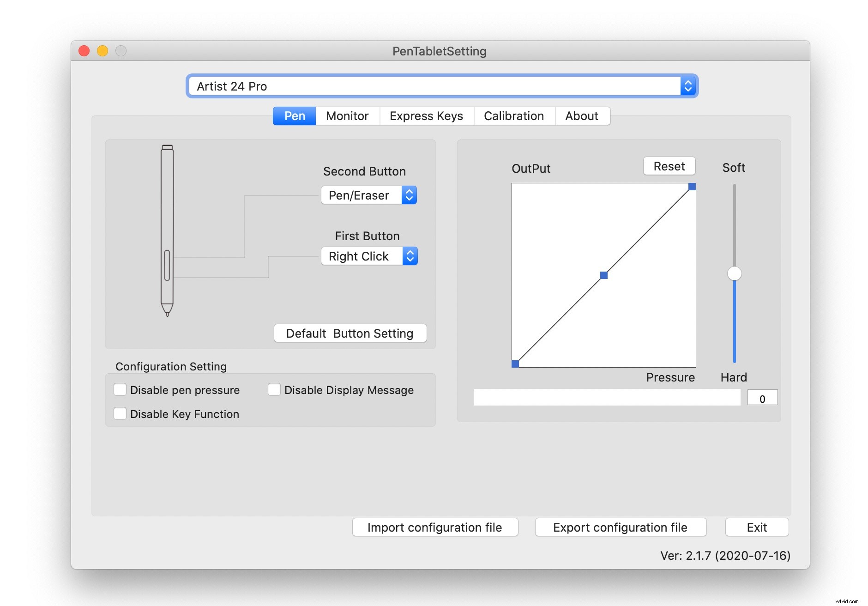Click the Soft/Hard pressure slider handle
This screenshot has height=606, width=868.
tap(733, 273)
